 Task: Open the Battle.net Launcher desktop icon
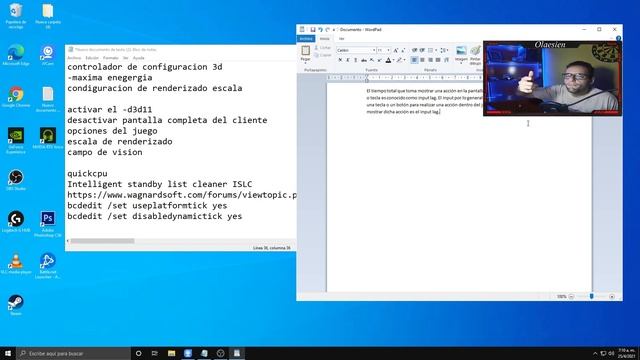pos(48,266)
